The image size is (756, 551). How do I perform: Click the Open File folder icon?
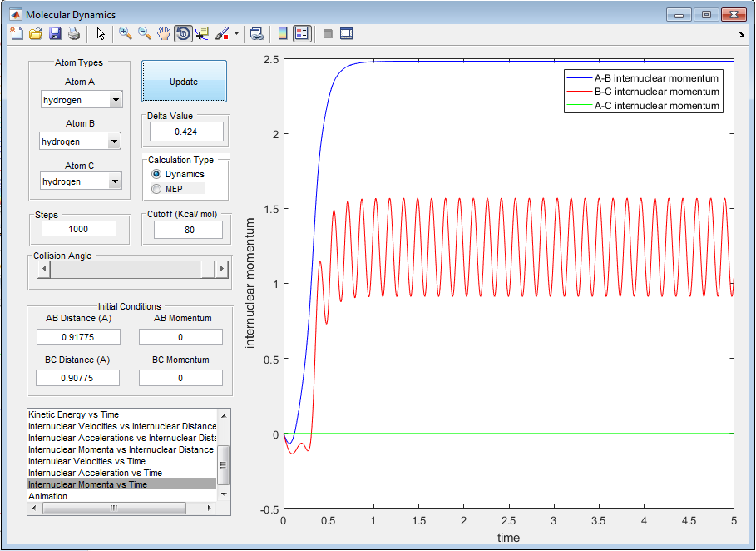(36, 34)
